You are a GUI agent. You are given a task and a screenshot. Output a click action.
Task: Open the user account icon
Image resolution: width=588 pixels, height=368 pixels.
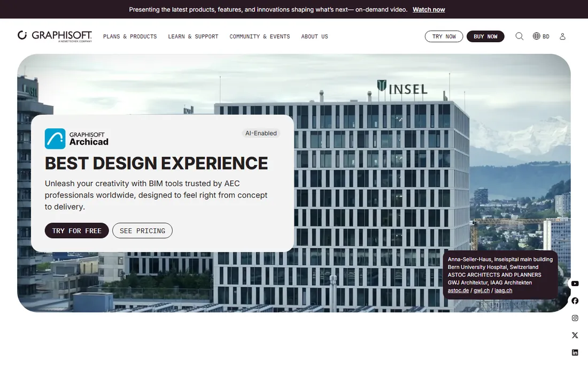coord(562,36)
